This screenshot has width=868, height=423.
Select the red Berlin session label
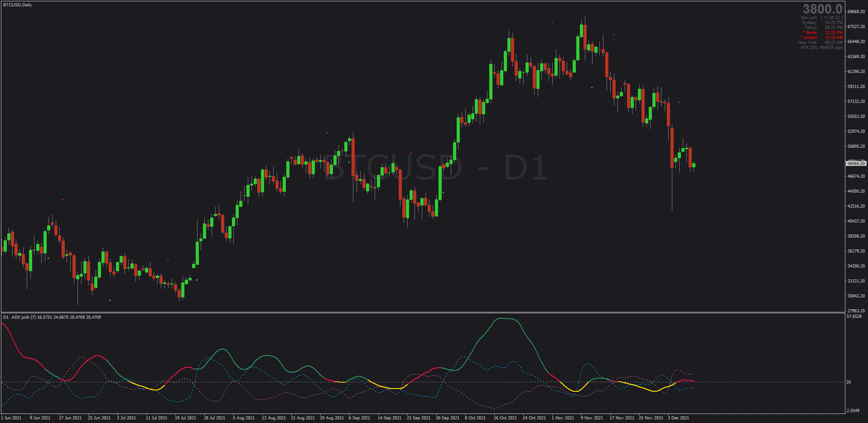[810, 33]
